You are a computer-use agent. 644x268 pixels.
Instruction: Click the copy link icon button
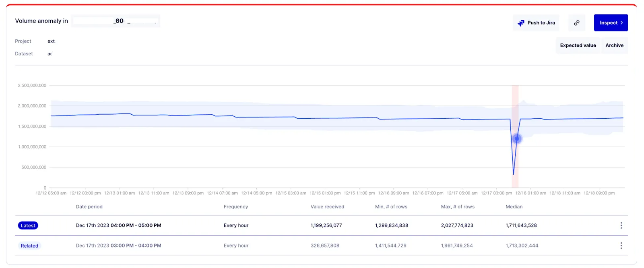click(x=576, y=23)
